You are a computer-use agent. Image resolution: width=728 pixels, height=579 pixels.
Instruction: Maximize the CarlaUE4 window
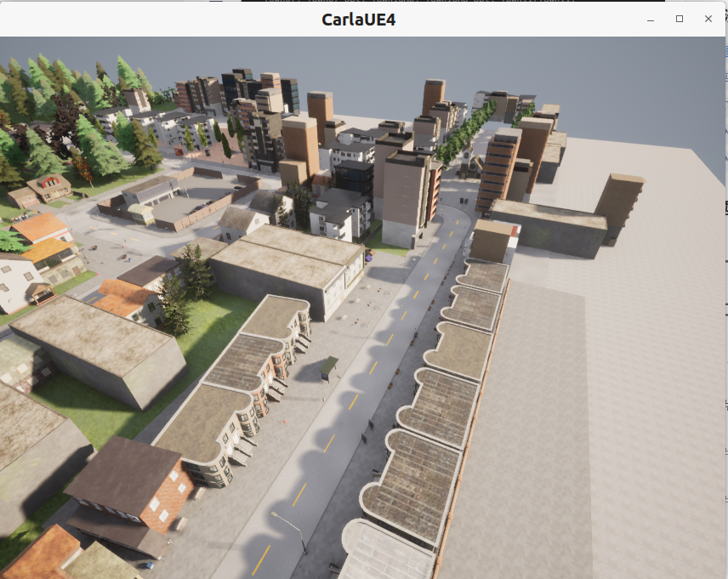[x=680, y=19]
